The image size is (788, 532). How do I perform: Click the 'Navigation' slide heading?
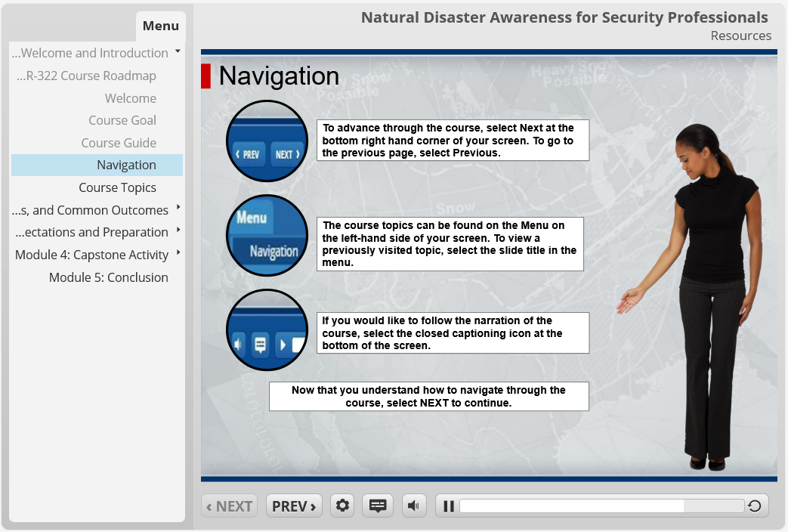pos(279,76)
